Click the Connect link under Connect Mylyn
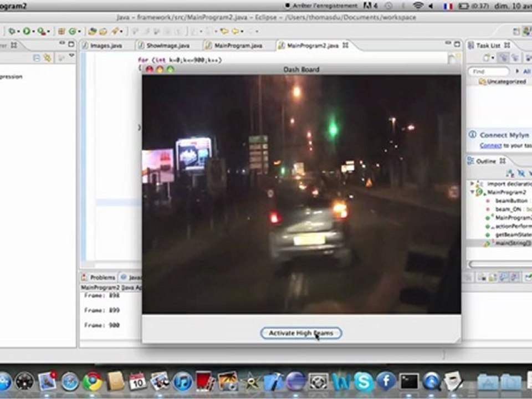Viewport: 532px width, 399px height. [490, 146]
